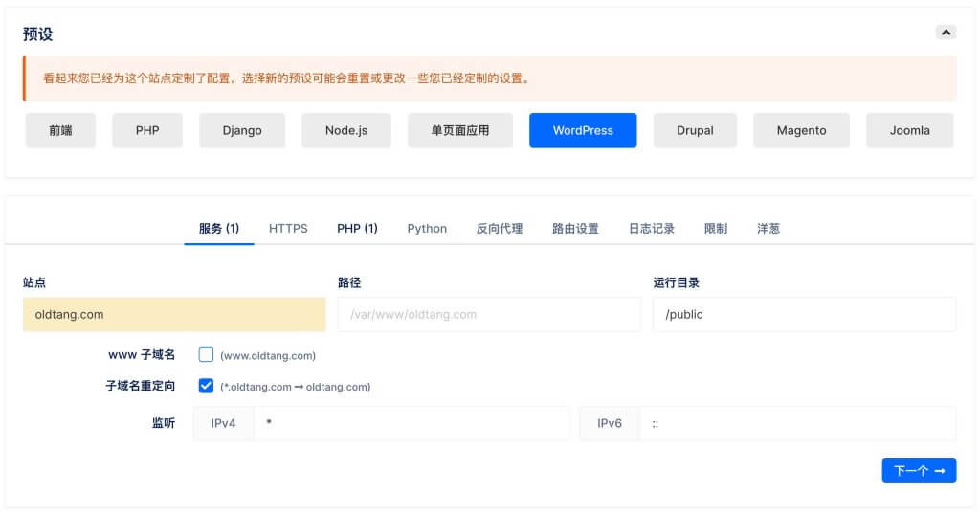Choose the PHP preset button

(147, 130)
